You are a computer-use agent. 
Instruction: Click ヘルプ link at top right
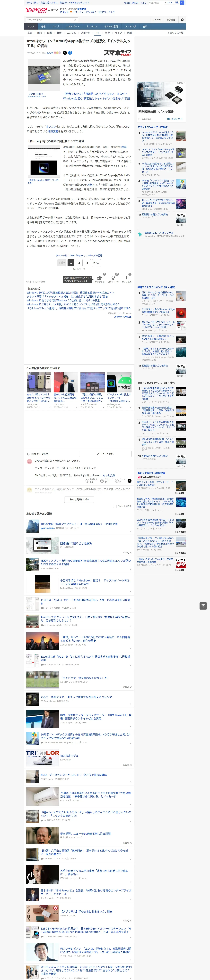click(143, 3)
